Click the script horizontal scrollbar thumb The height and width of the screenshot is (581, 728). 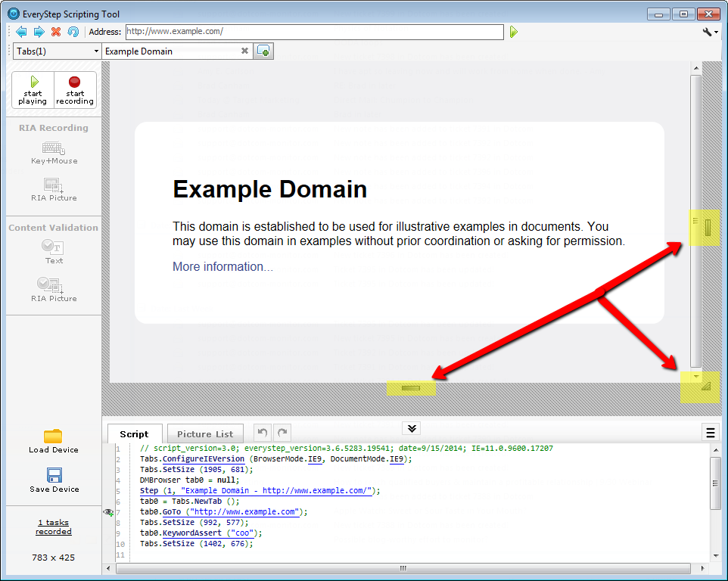tap(403, 568)
